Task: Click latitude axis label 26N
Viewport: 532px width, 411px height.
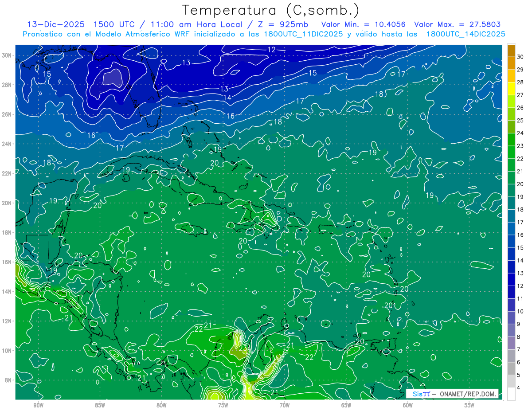Action: click(8, 114)
